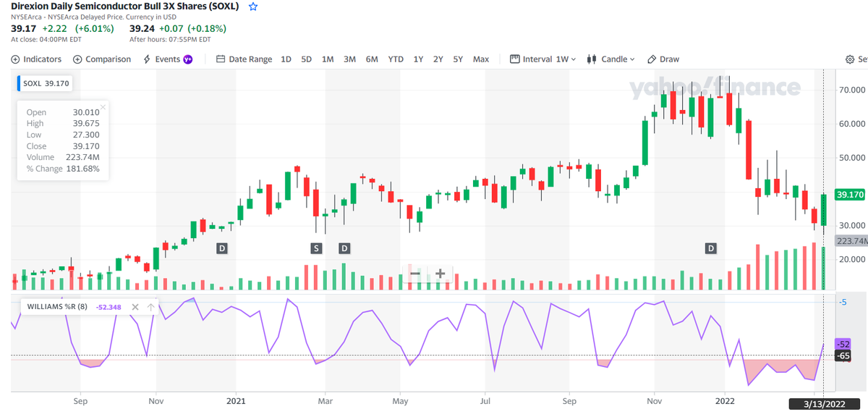
Task: Click the SOXL 39.170 series label
Action: (x=45, y=83)
